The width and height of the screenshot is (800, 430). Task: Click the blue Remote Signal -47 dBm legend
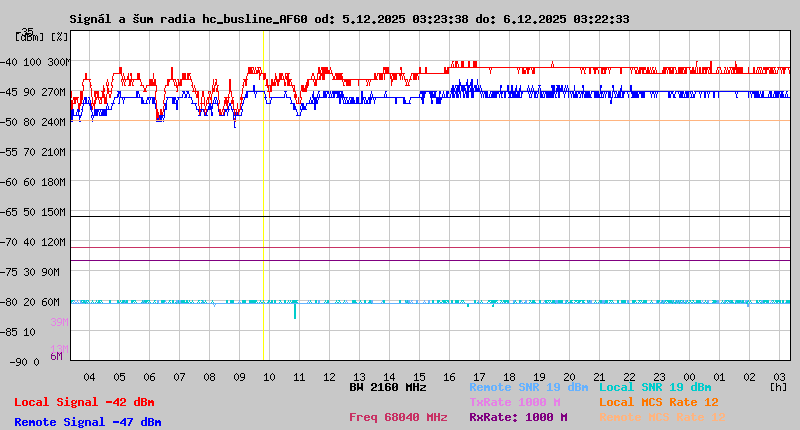[88, 422]
